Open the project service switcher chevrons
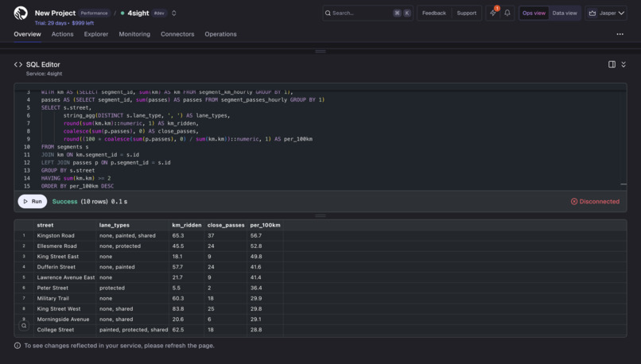 click(x=173, y=13)
